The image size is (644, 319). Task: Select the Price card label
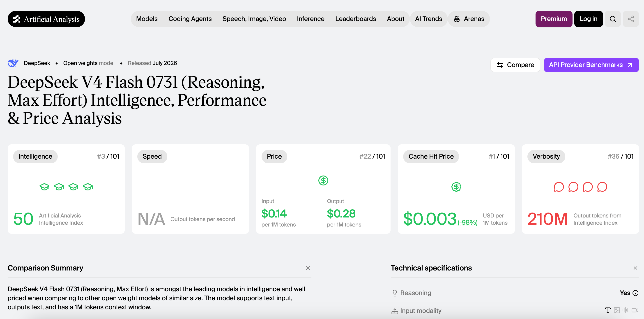pyautogui.click(x=274, y=156)
